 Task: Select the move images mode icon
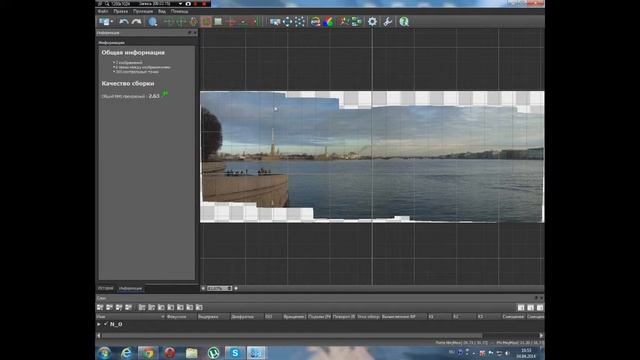(275, 22)
